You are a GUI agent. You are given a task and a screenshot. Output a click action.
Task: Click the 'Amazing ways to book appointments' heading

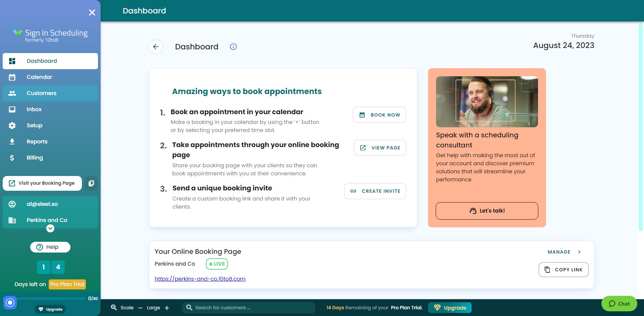click(x=247, y=91)
